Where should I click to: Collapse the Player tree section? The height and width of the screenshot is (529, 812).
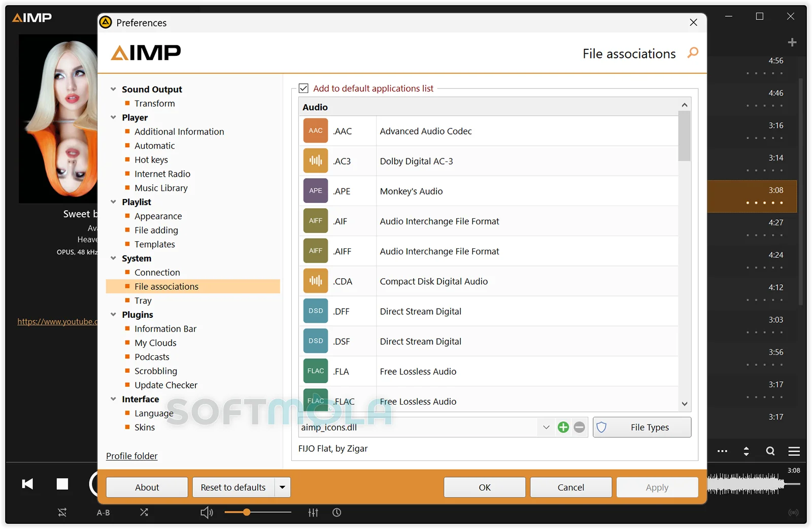point(114,117)
